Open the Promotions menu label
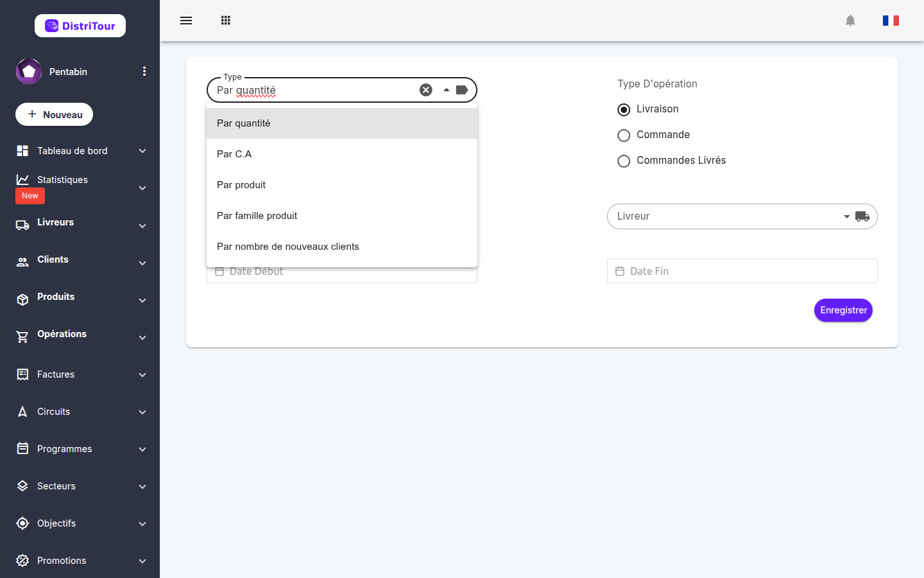The image size is (924, 578). pyautogui.click(x=62, y=561)
